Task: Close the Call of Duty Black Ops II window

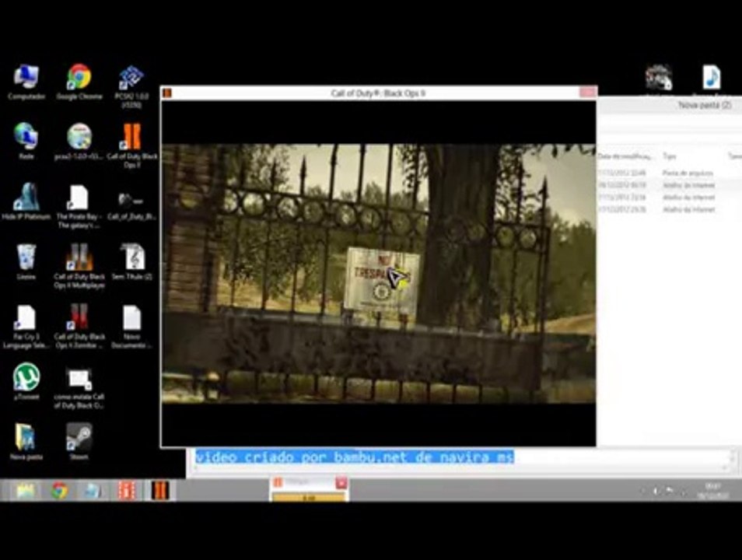Action: (587, 93)
